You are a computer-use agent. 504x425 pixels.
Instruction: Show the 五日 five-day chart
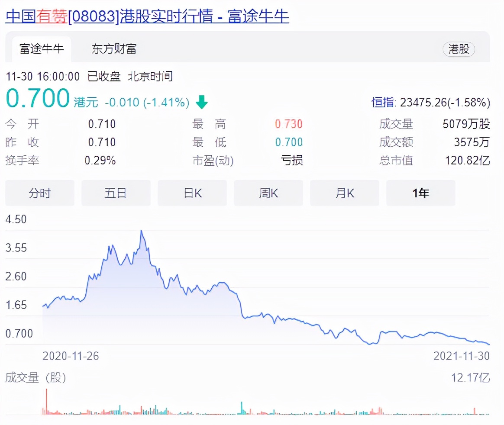pyautogui.click(x=116, y=193)
